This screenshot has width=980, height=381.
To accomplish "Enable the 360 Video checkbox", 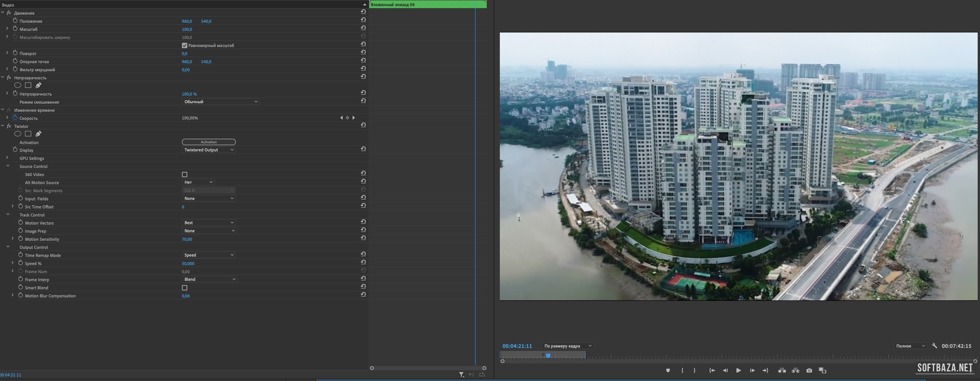I will pos(185,175).
